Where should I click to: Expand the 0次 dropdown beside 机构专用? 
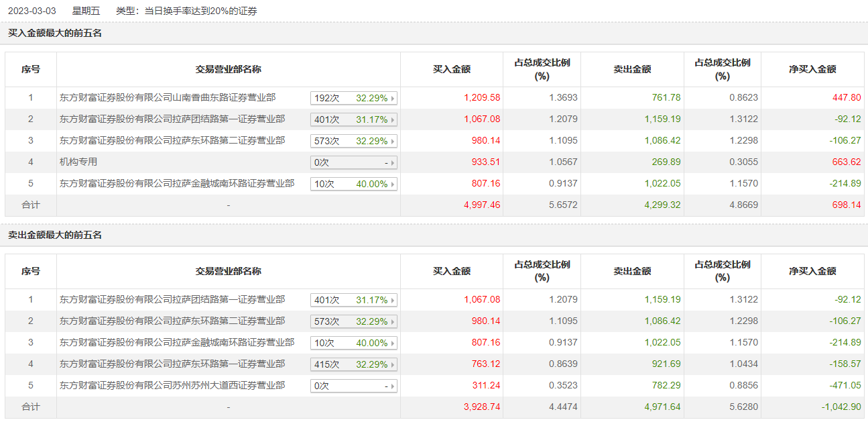[x=354, y=162]
